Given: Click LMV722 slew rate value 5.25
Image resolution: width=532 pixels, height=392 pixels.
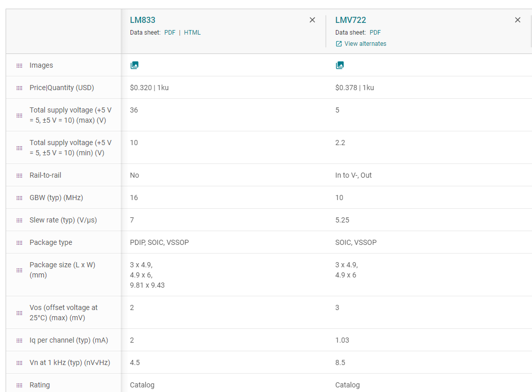Looking at the screenshot, I should (342, 220).
